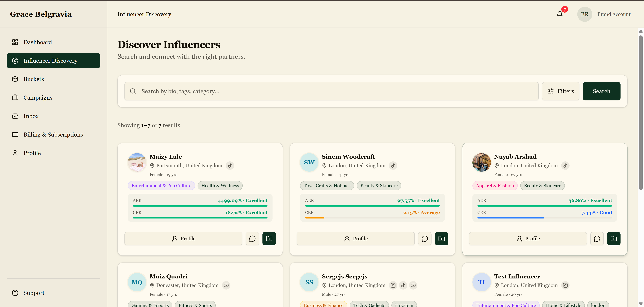Image resolution: width=644 pixels, height=307 pixels.
Task: Message Sinem Woodcraft via chat icon
Action: pyautogui.click(x=424, y=239)
